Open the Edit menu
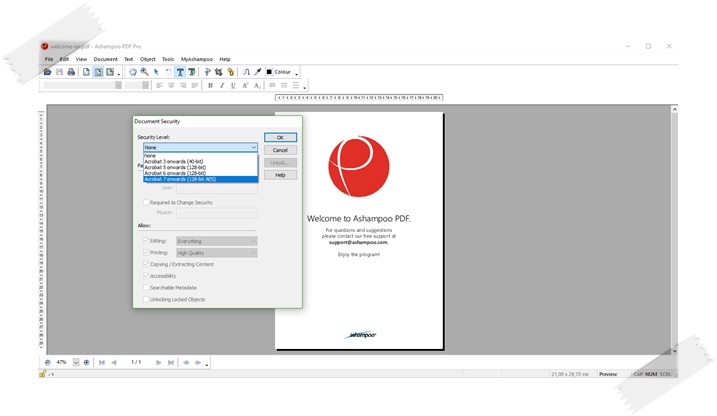The height and width of the screenshot is (416, 717). [64, 59]
